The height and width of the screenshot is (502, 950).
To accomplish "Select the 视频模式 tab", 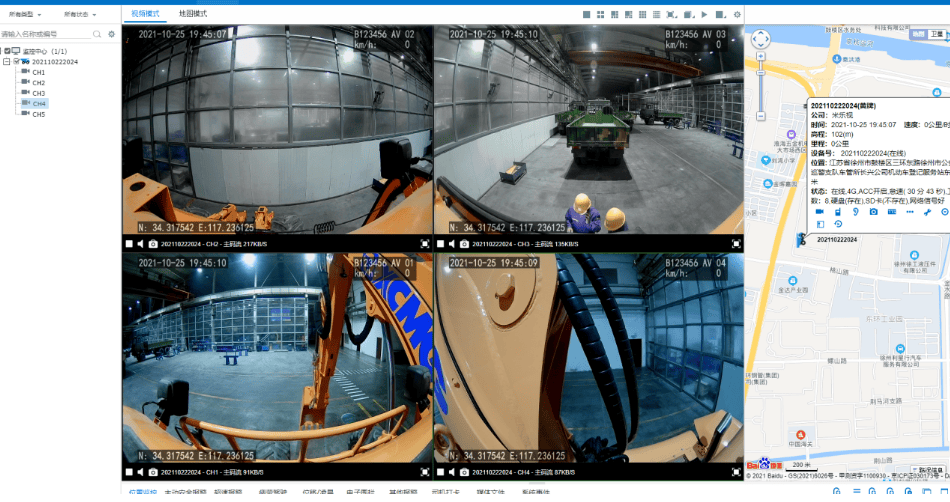I will pyautogui.click(x=145, y=14).
